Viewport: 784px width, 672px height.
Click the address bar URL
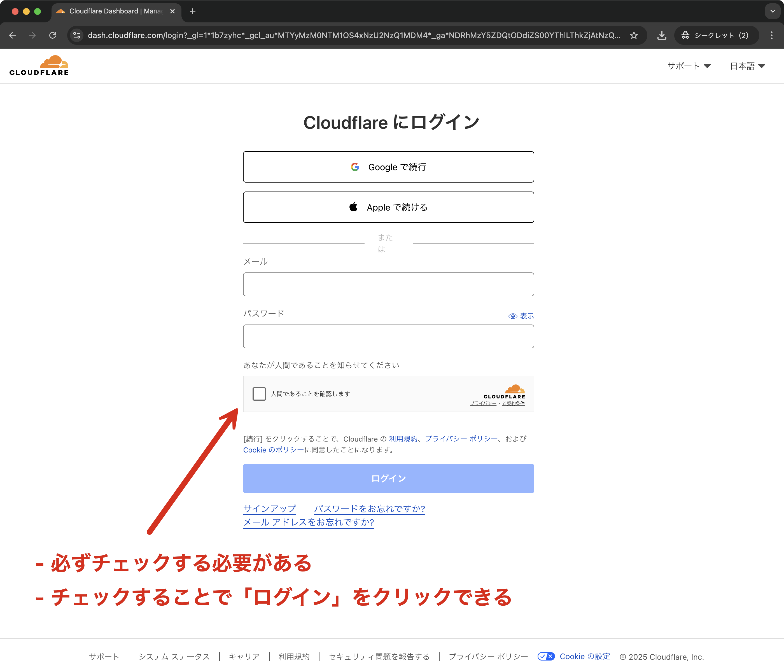[354, 35]
